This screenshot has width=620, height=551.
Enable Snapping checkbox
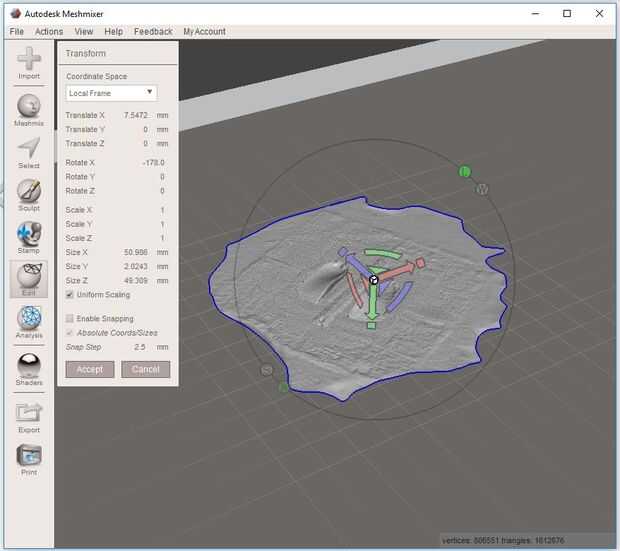coord(69,319)
